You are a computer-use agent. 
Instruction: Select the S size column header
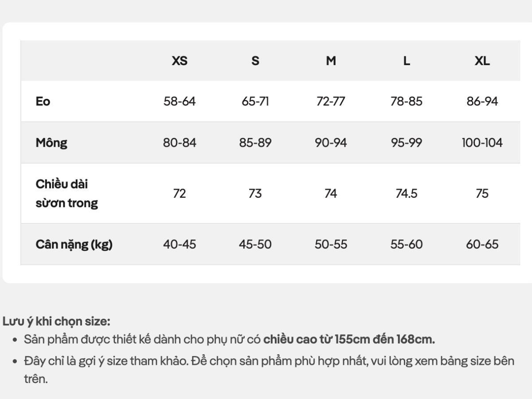click(255, 61)
